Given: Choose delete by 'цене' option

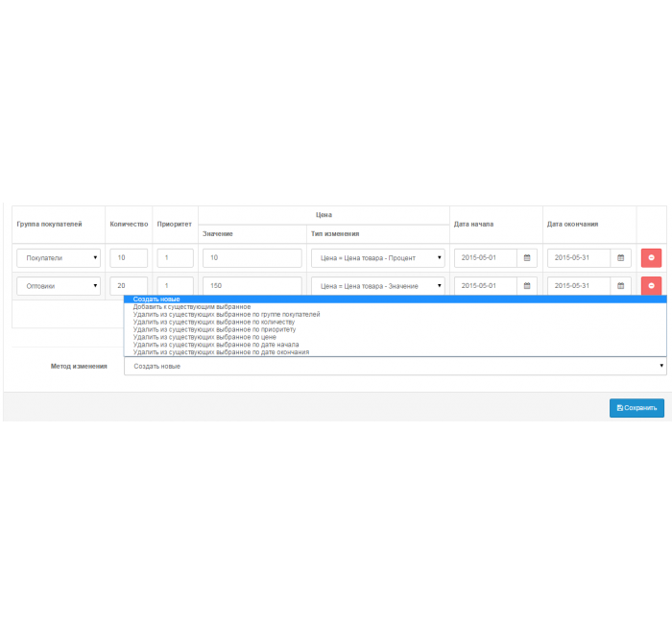Looking at the screenshot, I should tap(396, 337).
